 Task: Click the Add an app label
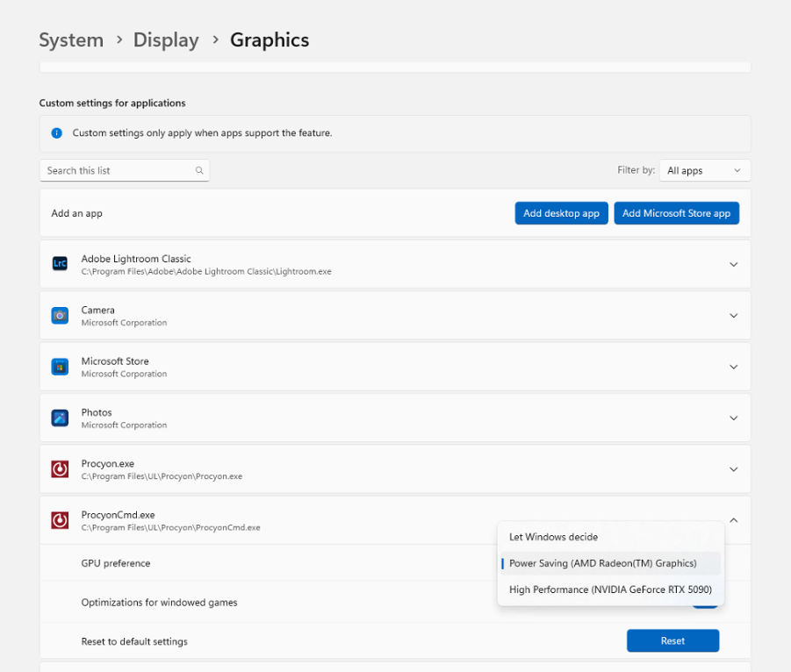[x=76, y=213]
